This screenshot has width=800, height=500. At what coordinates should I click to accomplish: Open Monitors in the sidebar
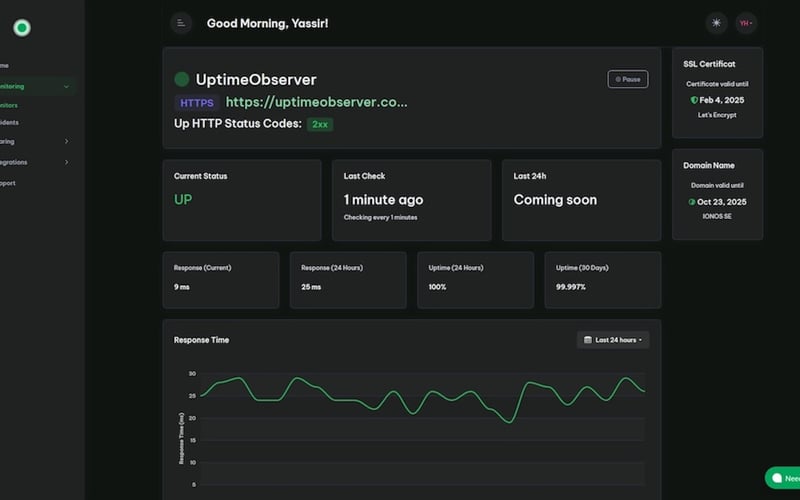(9, 105)
